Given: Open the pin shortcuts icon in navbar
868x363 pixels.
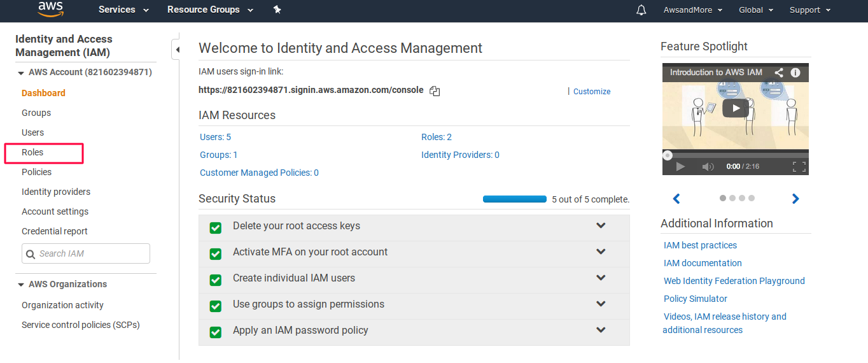Looking at the screenshot, I should (277, 10).
